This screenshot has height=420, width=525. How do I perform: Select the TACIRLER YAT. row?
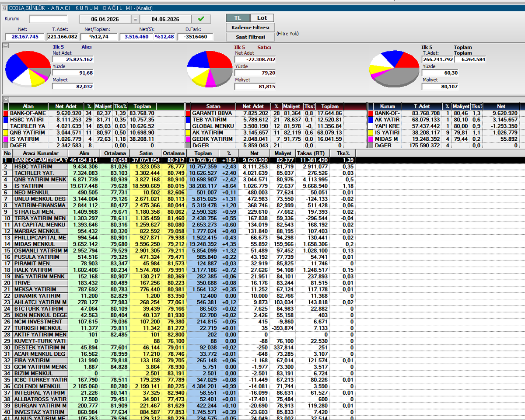[179, 173]
